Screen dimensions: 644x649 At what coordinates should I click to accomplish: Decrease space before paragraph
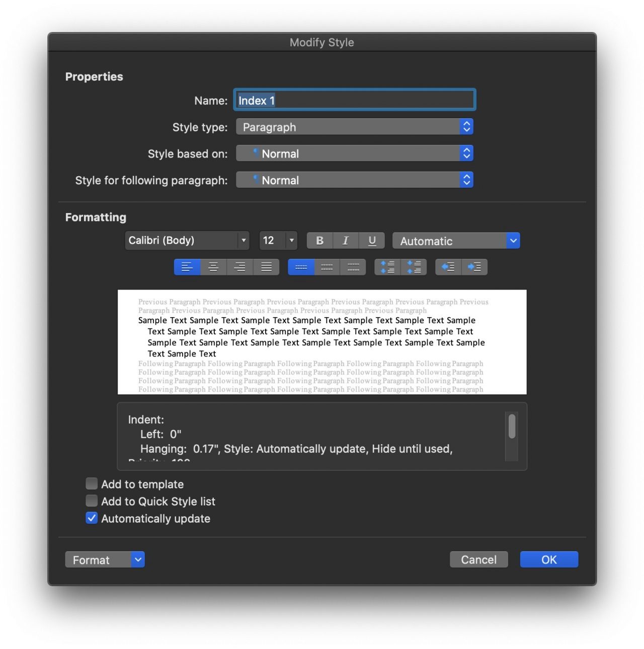click(415, 267)
